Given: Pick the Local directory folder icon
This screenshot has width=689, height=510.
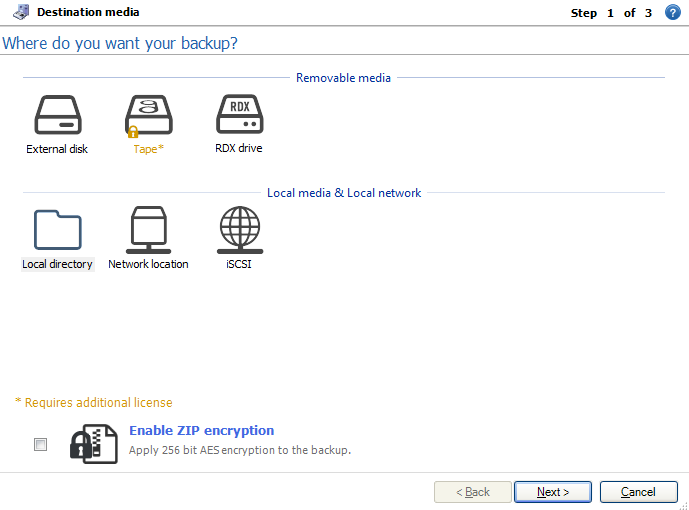Looking at the screenshot, I should 58,230.
